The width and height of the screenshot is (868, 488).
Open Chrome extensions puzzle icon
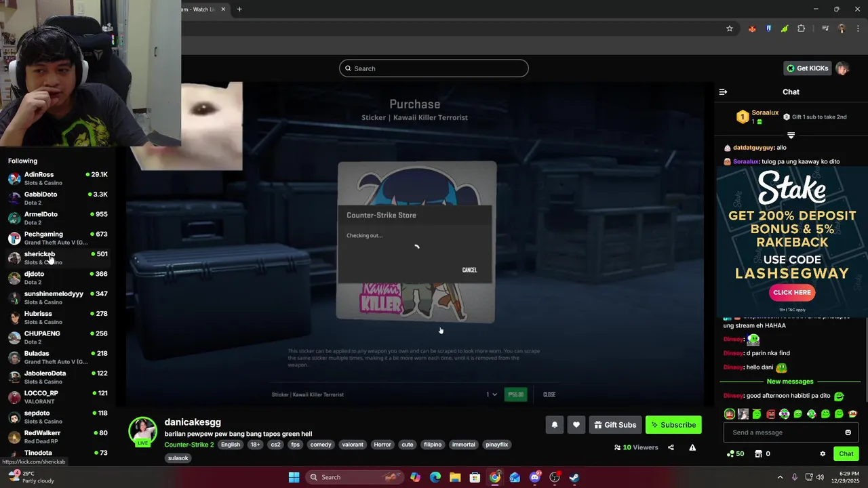pos(802,28)
